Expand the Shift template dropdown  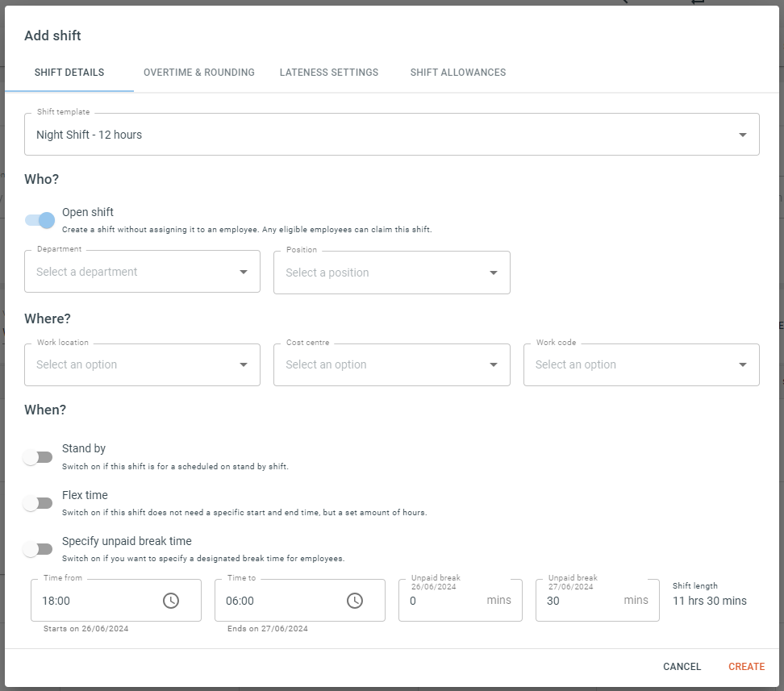[391, 135]
